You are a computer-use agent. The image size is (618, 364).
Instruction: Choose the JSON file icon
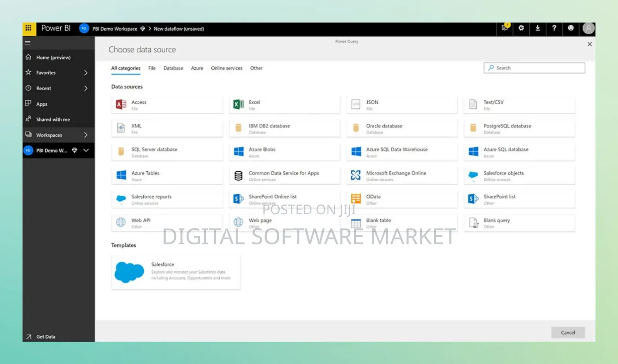pos(356,104)
